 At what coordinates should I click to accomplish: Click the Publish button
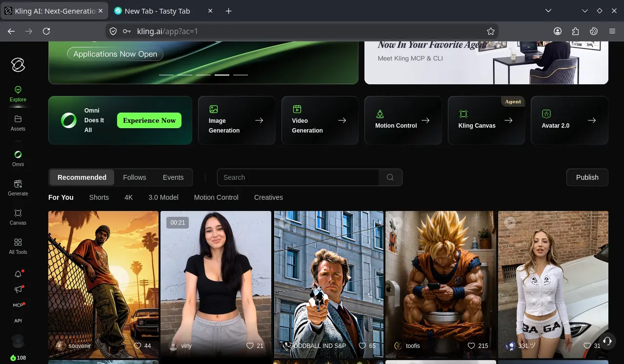pyautogui.click(x=587, y=177)
